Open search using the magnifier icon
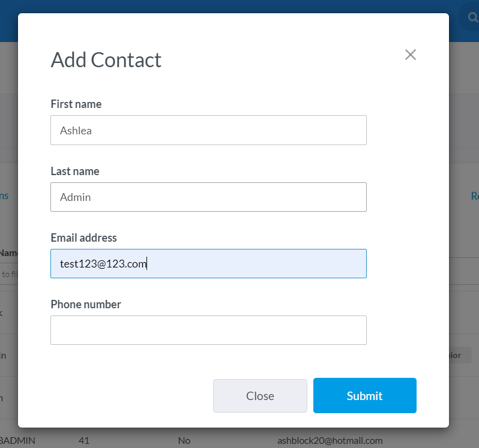The width and height of the screenshot is (479, 448). point(472,17)
